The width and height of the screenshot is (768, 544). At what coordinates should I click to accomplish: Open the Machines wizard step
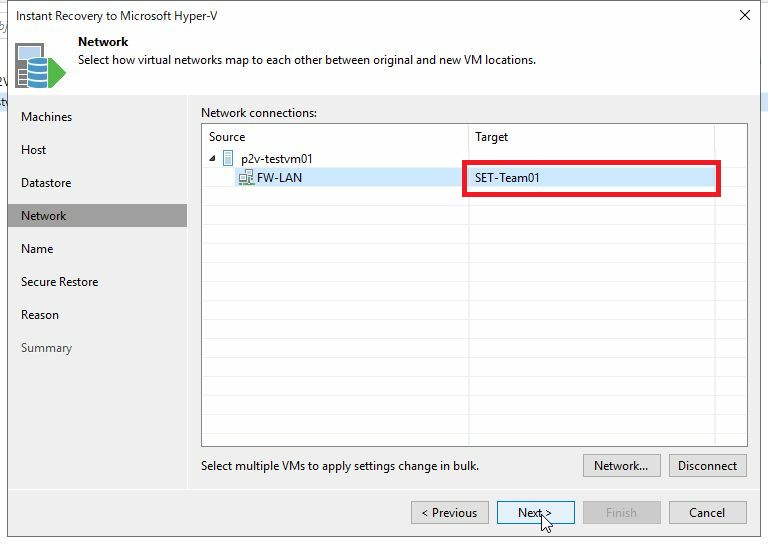[x=47, y=117]
